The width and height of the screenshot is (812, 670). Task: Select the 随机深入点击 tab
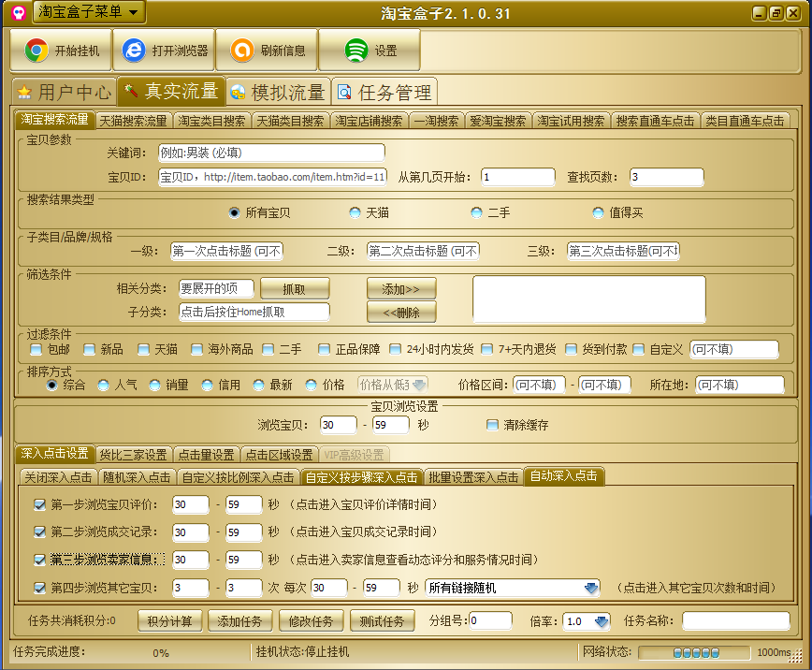[137, 477]
